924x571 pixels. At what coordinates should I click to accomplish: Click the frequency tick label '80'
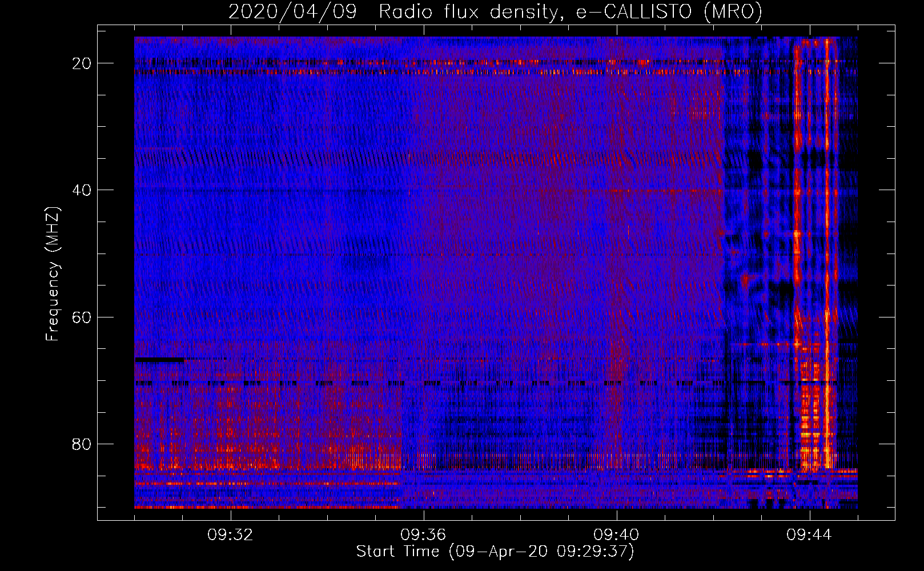[x=82, y=444]
